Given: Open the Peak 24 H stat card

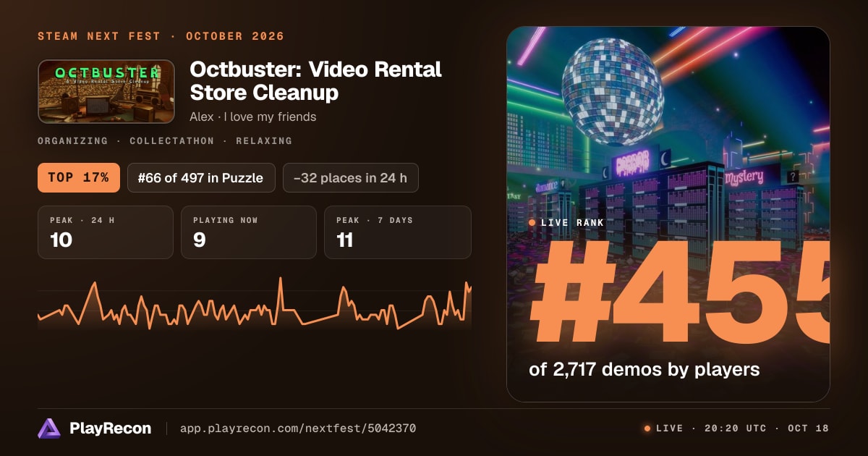Looking at the screenshot, I should pyautogui.click(x=106, y=232).
